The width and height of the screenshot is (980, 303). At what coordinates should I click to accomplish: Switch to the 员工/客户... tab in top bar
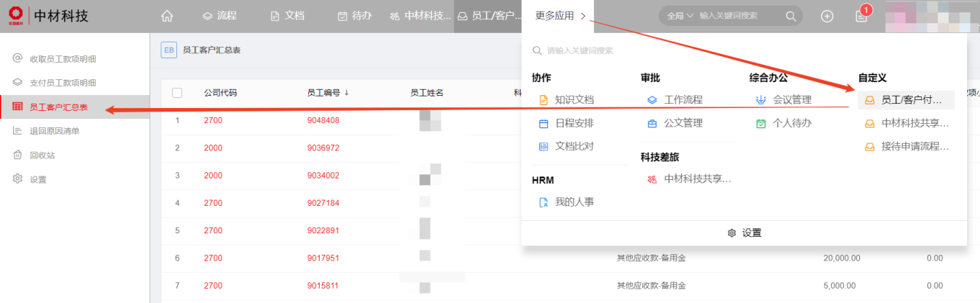(x=489, y=16)
